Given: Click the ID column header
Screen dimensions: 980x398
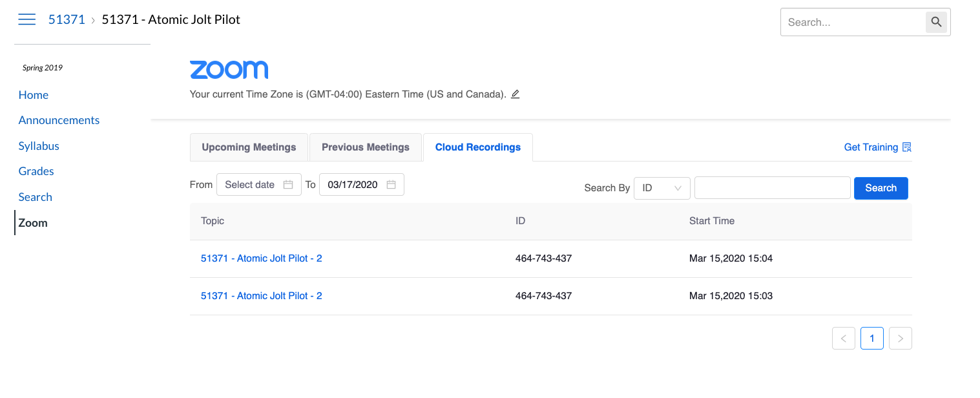Looking at the screenshot, I should 520,221.
